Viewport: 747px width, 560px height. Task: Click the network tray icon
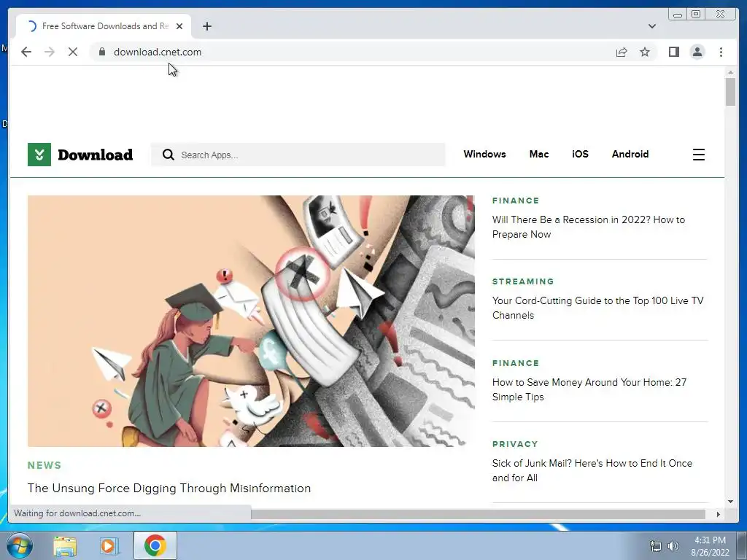(x=656, y=546)
